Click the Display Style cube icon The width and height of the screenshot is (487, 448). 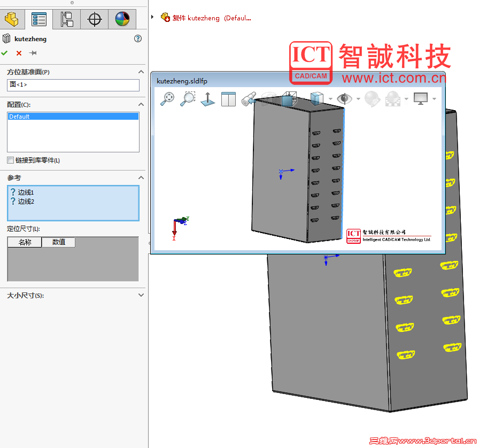coord(317,99)
